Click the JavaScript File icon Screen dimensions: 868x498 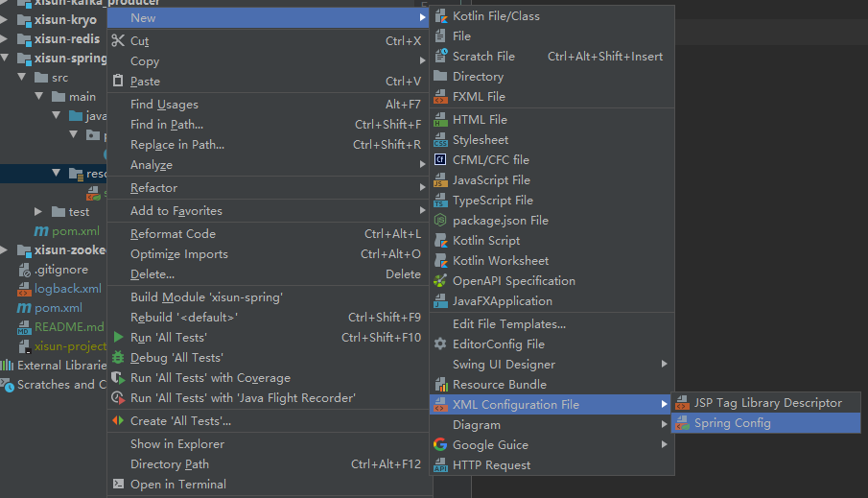[440, 180]
